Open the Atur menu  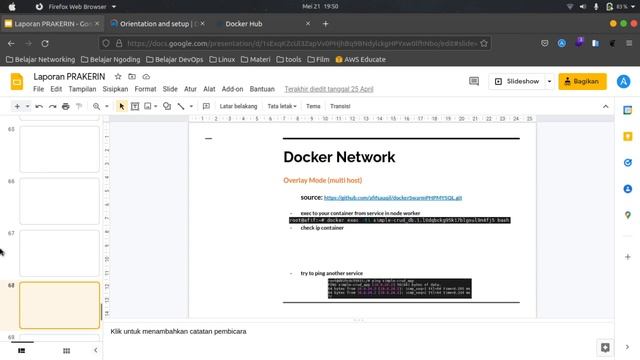point(190,89)
